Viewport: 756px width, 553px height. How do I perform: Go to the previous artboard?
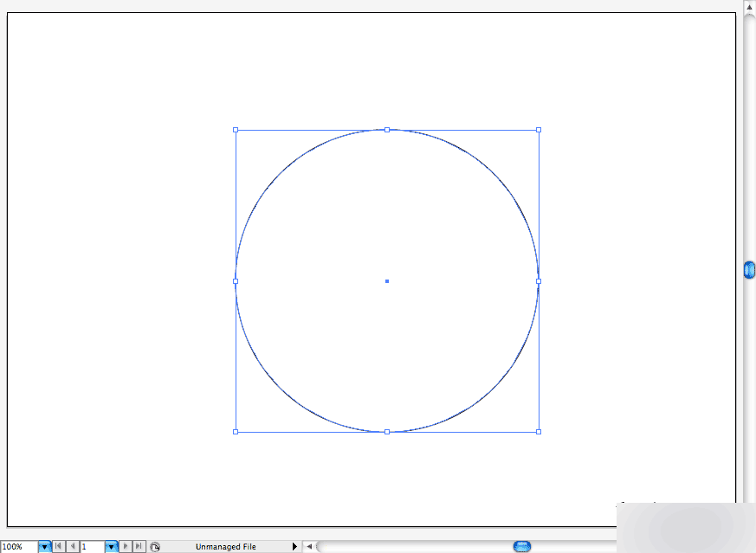pos(73,546)
